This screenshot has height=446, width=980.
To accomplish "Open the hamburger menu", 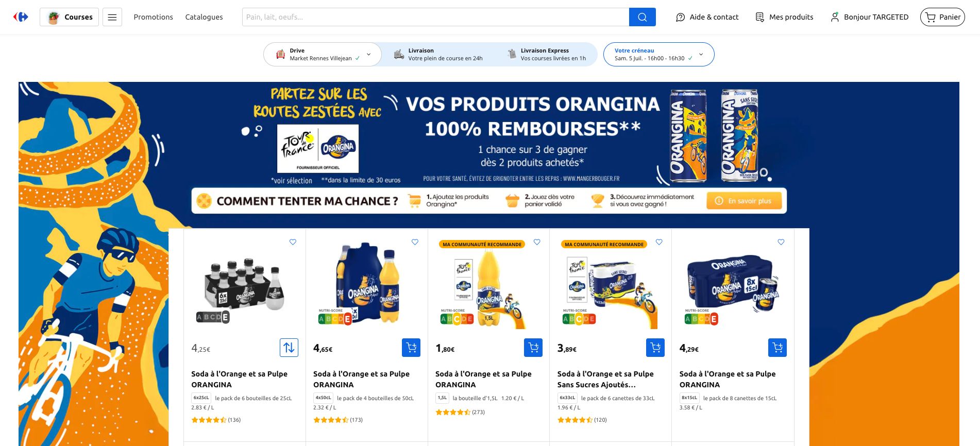I will [x=112, y=17].
